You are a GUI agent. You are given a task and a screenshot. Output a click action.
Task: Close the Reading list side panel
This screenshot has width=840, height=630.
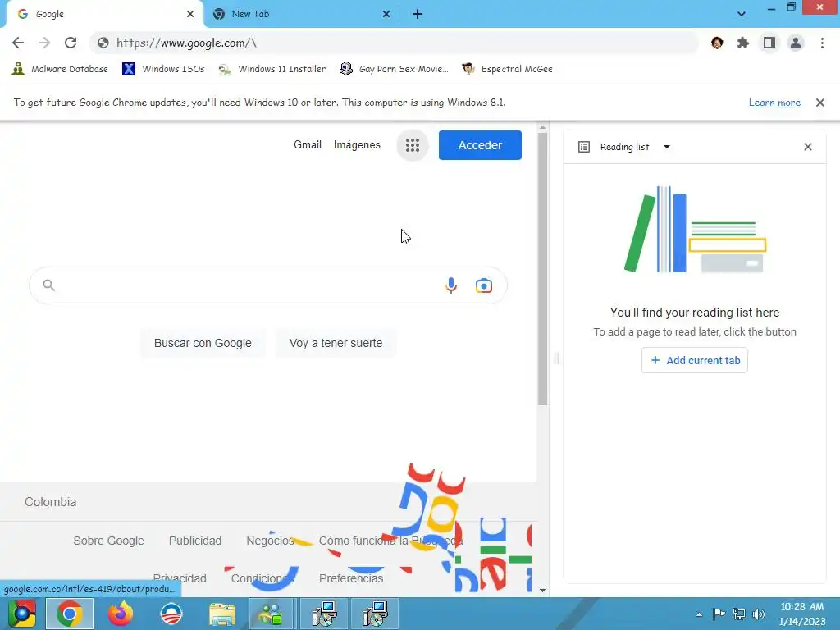coord(808,147)
